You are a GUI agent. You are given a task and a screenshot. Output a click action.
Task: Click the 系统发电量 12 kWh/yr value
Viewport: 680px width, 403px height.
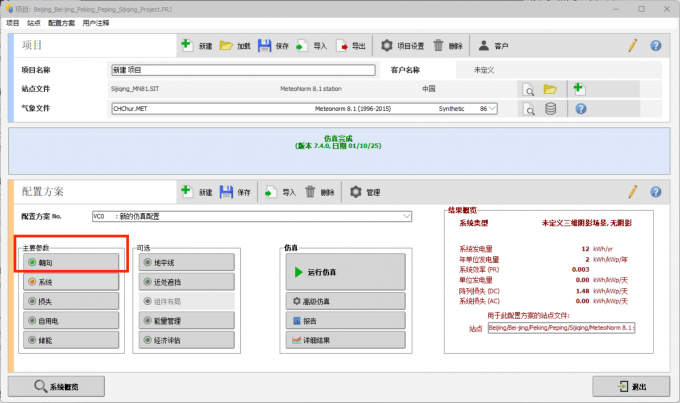597,249
